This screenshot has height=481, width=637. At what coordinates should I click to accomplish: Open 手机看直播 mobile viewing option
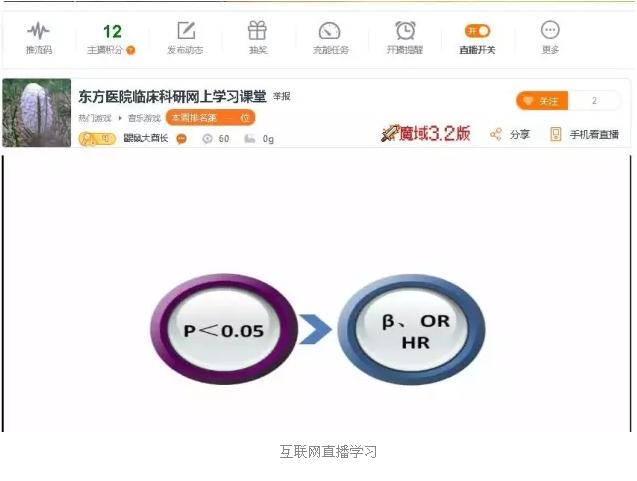584,134
